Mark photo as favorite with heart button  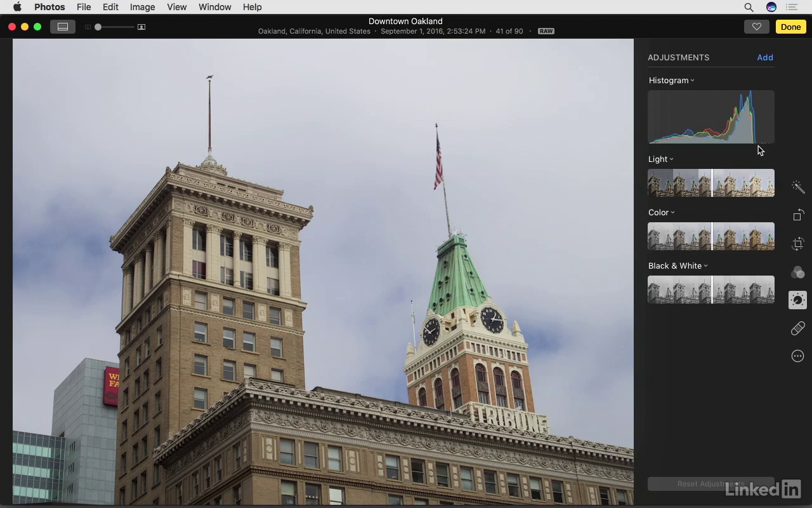click(x=756, y=27)
